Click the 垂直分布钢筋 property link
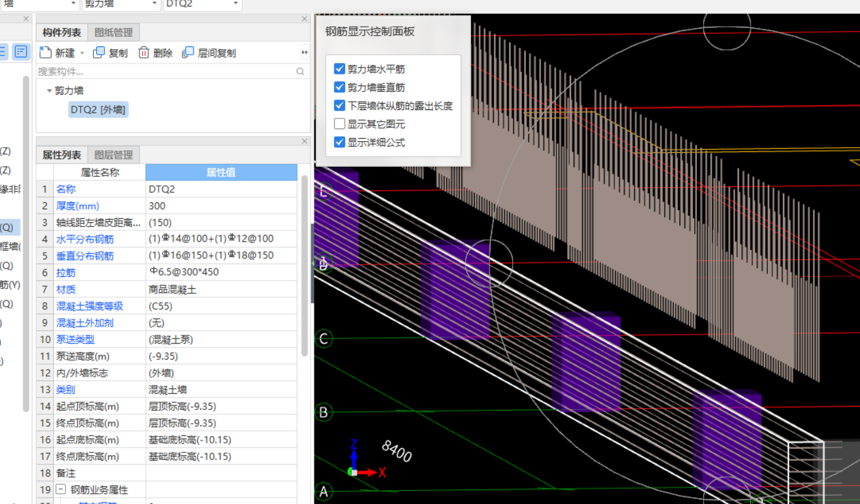The width and height of the screenshot is (860, 504). [x=85, y=256]
